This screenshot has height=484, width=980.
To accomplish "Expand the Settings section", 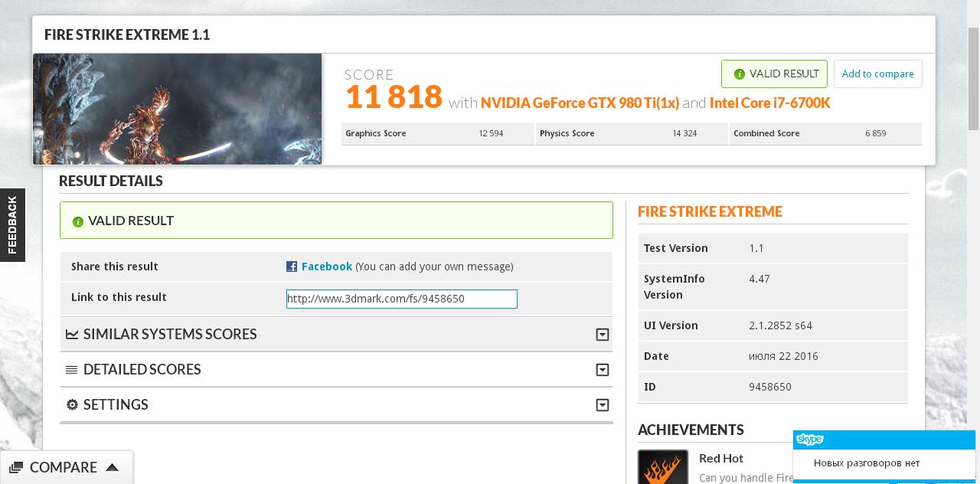I will (x=336, y=404).
